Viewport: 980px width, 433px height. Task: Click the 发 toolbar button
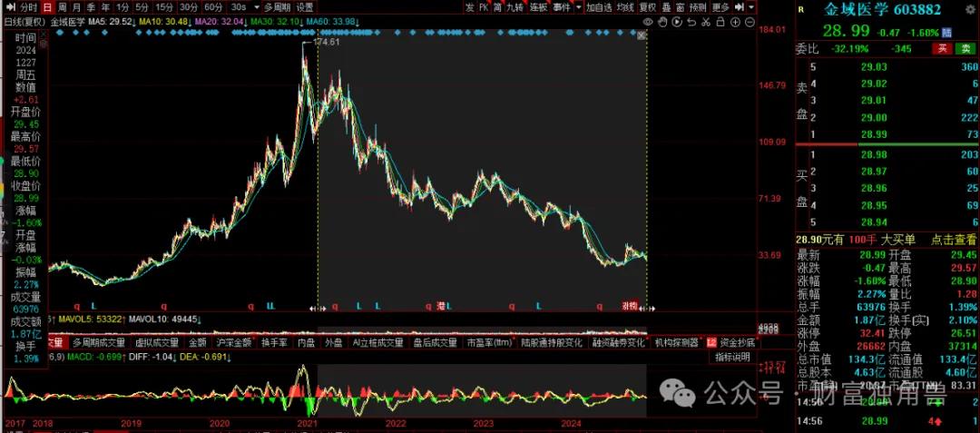(469, 7)
